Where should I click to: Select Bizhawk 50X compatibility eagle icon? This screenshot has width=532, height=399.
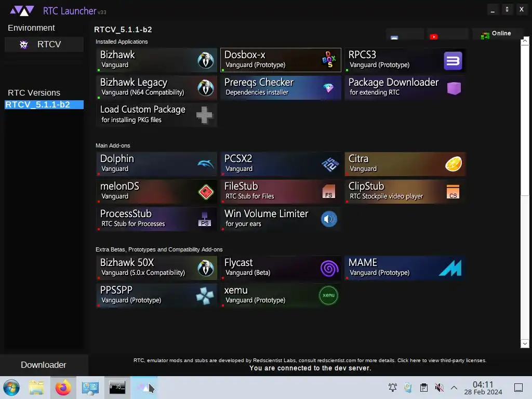206,268
